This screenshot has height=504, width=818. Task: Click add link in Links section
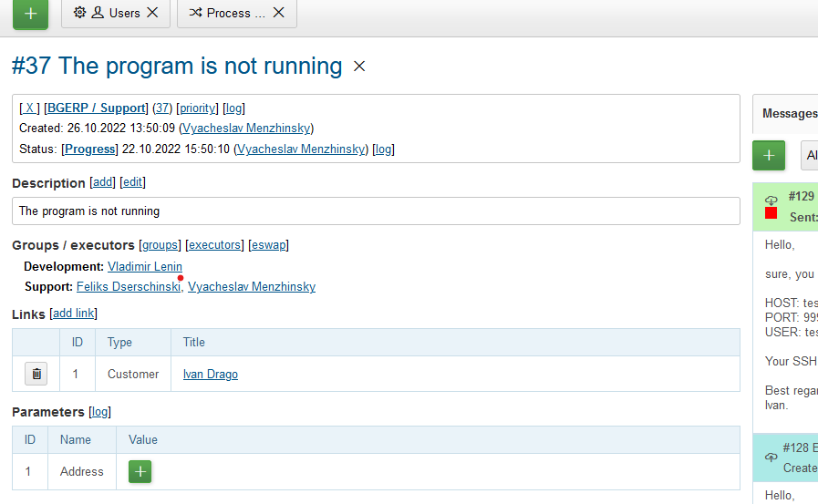click(73, 314)
